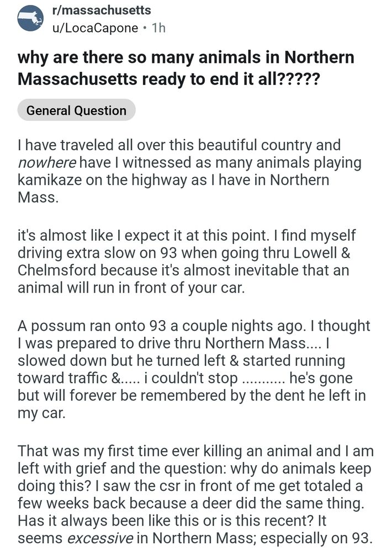Visit the r/massachusetts community link

click(x=102, y=10)
